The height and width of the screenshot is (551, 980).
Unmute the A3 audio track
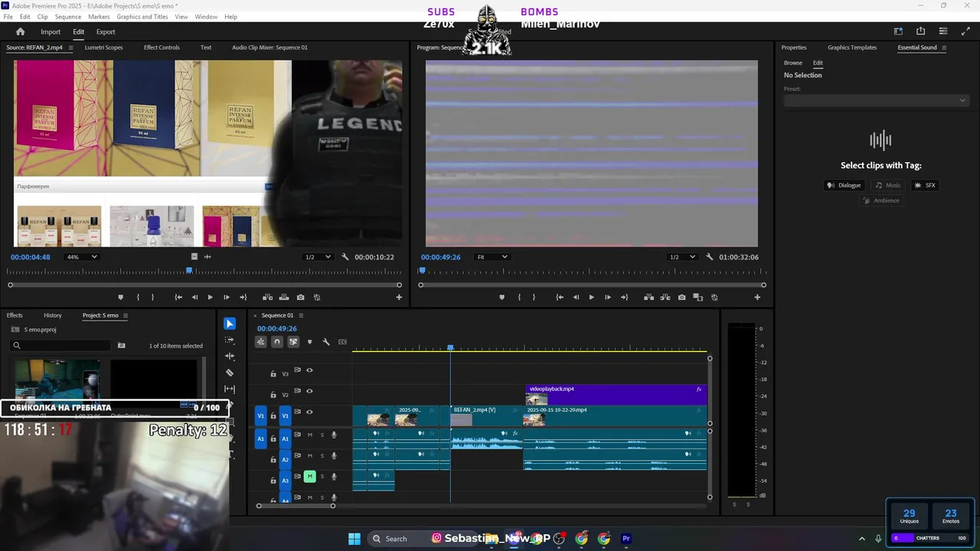coord(309,476)
